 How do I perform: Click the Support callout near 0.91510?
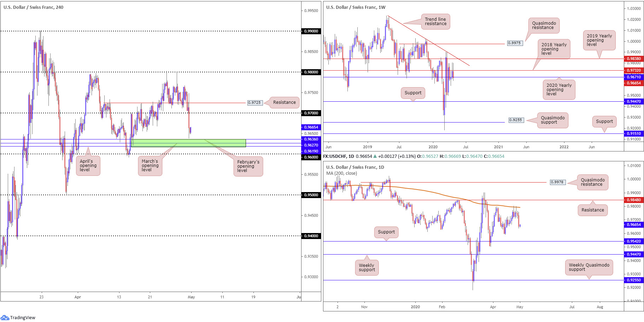point(604,121)
